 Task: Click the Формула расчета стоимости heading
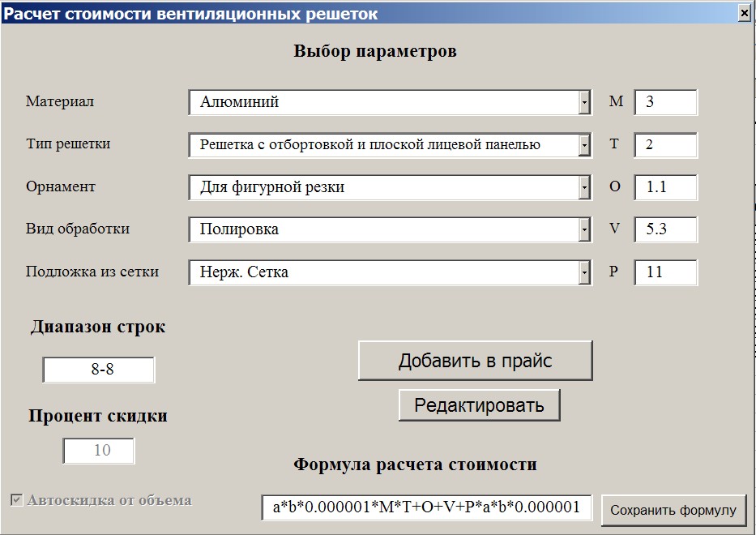[415, 464]
